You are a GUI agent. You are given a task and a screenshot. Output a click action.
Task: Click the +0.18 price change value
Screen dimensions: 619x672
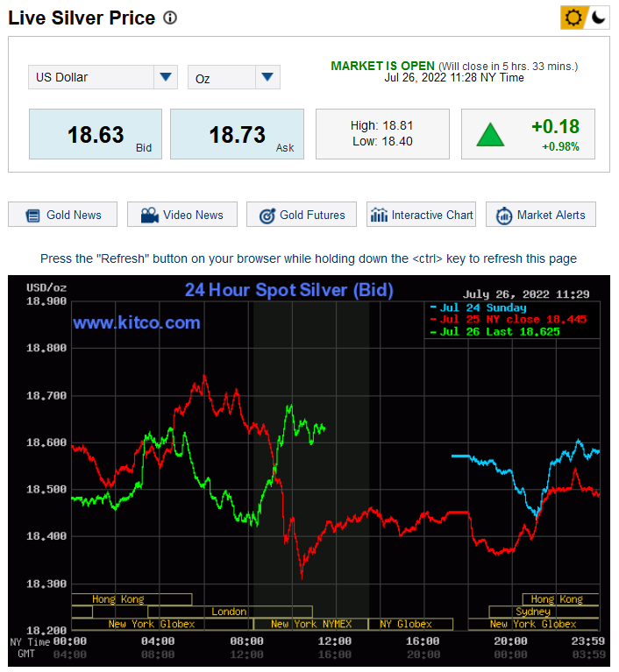point(555,127)
